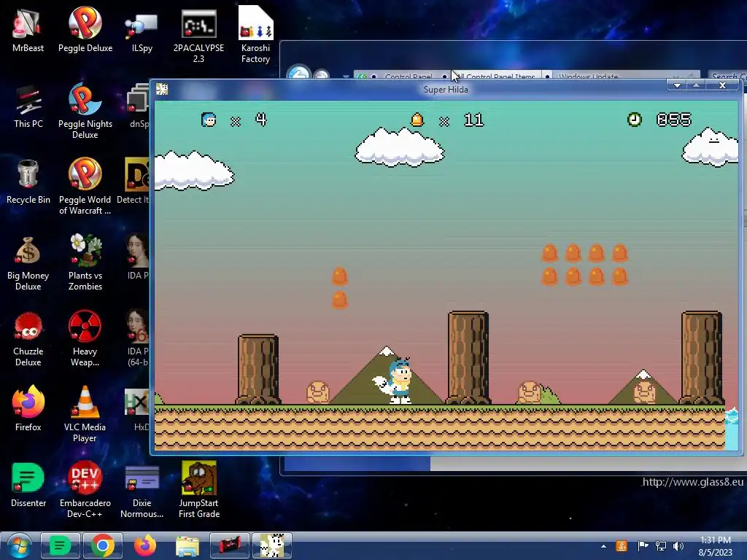The width and height of the screenshot is (747, 560).
Task: Launch Plants vs Zombies shortcut
Action: click(x=85, y=262)
